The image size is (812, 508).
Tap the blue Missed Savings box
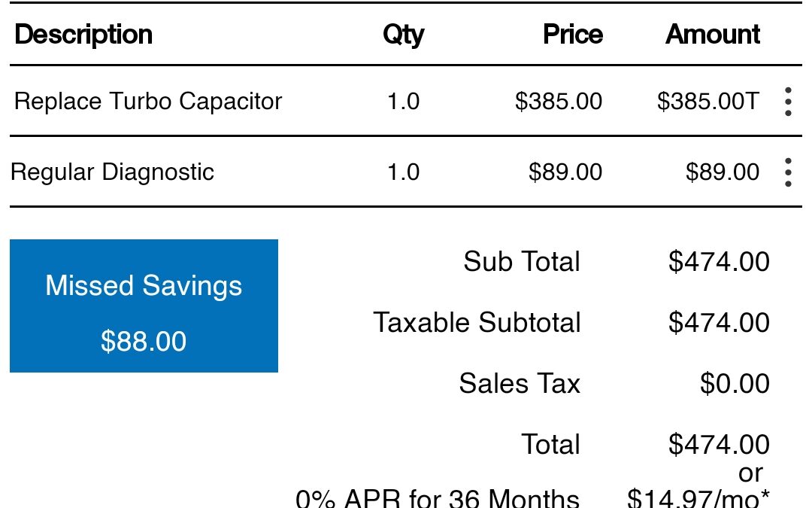click(144, 306)
